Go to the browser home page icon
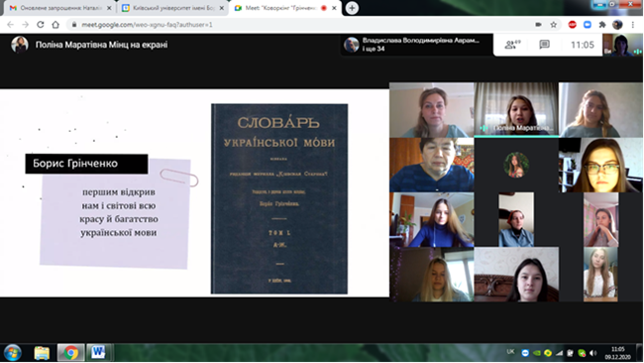The image size is (644, 363). pos(55,25)
